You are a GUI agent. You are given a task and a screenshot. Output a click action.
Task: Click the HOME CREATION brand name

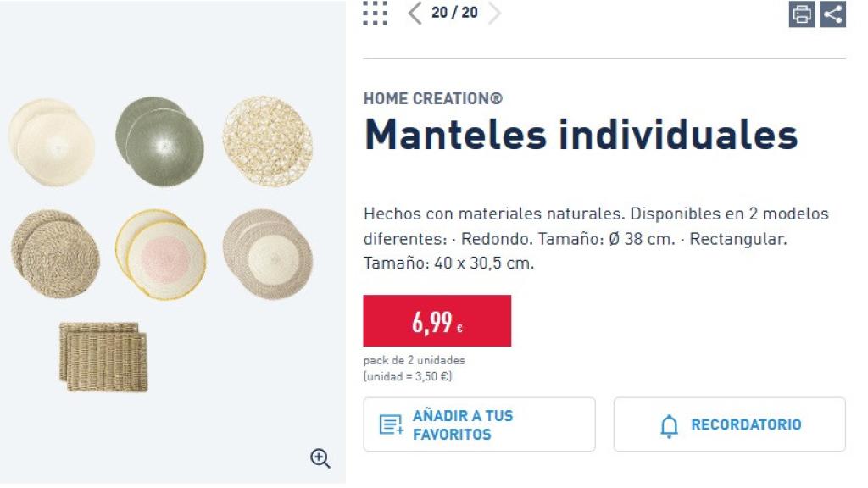(432, 98)
